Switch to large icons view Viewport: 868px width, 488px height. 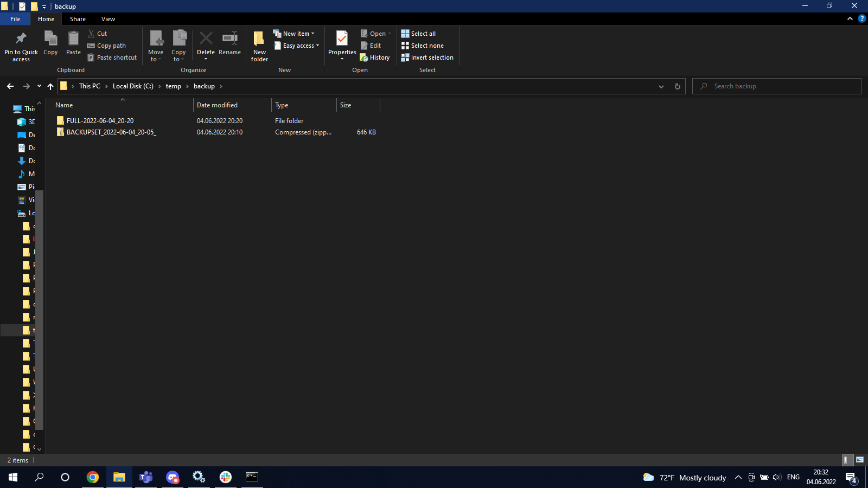pyautogui.click(x=860, y=460)
